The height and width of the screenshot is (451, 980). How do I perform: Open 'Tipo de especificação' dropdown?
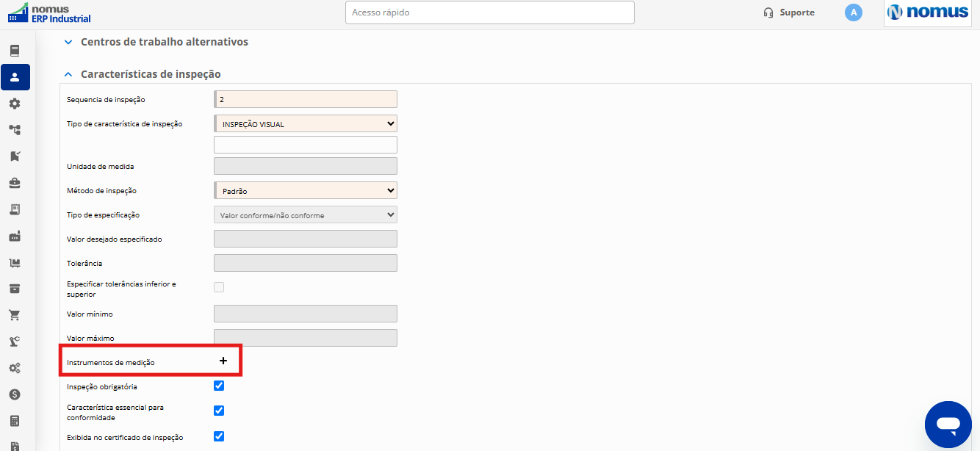306,214
